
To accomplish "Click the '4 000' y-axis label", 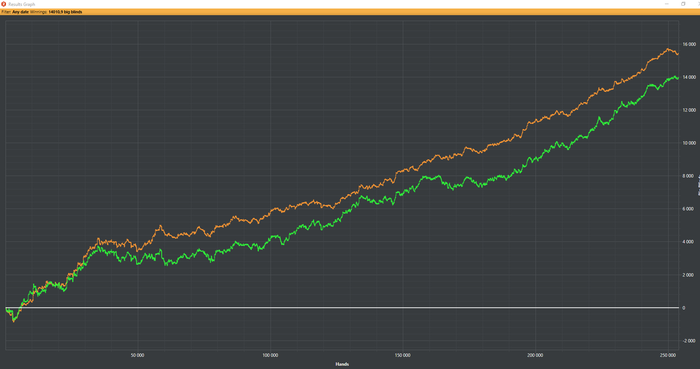I will tap(689, 242).
